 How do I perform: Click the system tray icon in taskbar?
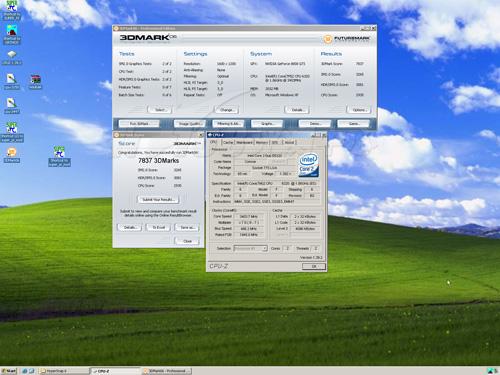click(491, 371)
